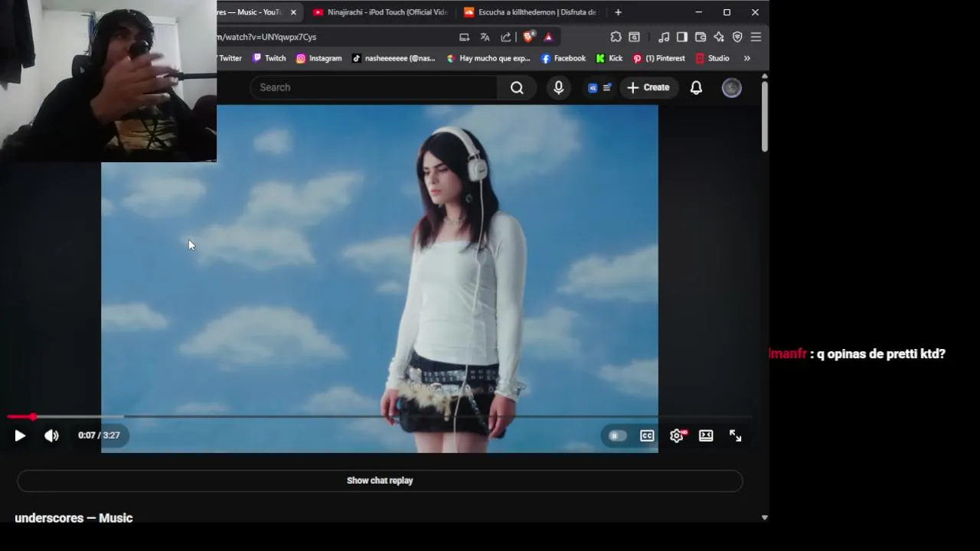
Task: Click the install/cast screen icon in address bar
Action: tap(464, 37)
